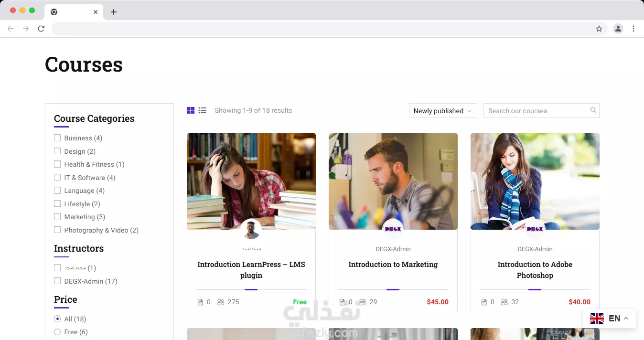Check the Design category

(x=57, y=151)
